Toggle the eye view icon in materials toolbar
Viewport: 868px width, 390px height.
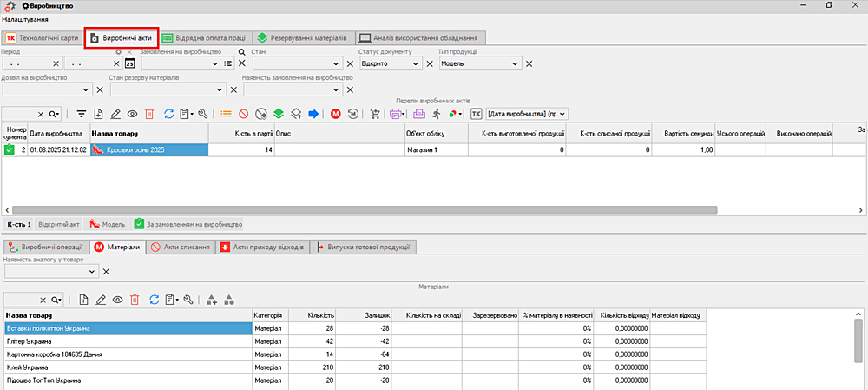117,299
